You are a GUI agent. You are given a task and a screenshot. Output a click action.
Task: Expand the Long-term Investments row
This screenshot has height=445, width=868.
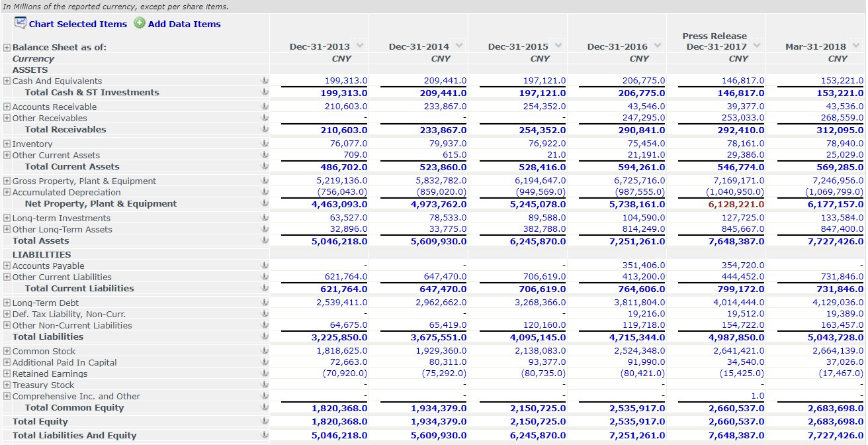[7, 218]
